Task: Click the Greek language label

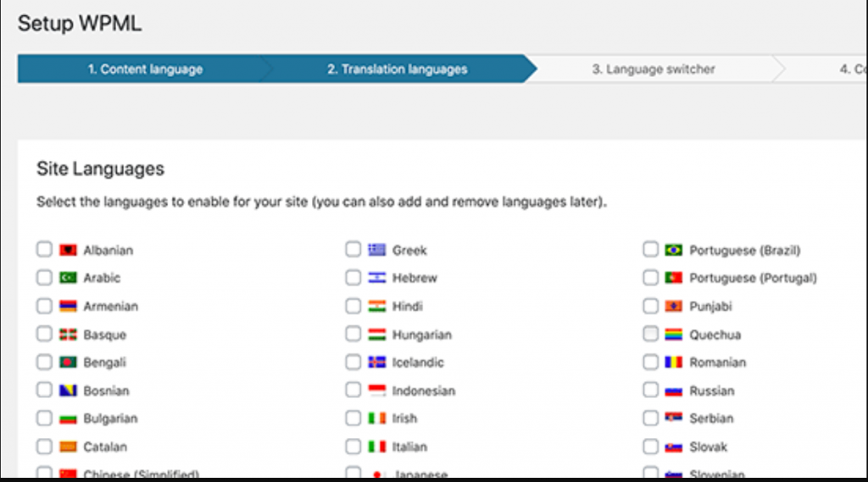Action: click(409, 251)
